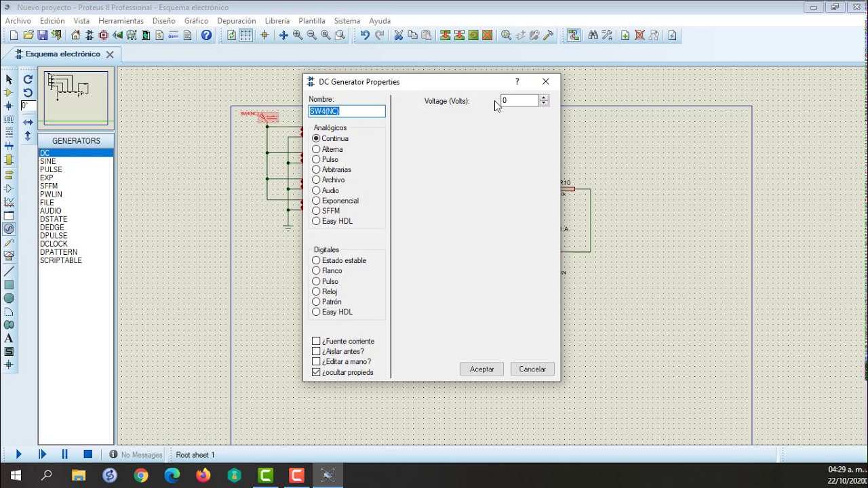Screen dimensions: 868x488
Task: Select the Pulso analog radio option
Action: 325,159
